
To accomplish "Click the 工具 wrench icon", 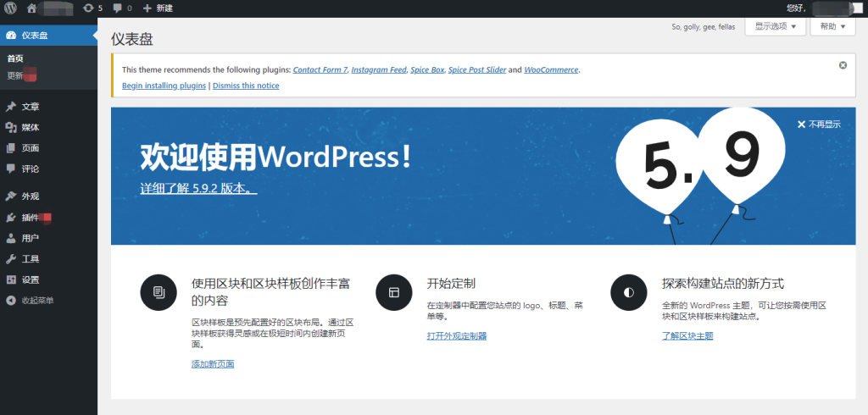I will click(10, 259).
